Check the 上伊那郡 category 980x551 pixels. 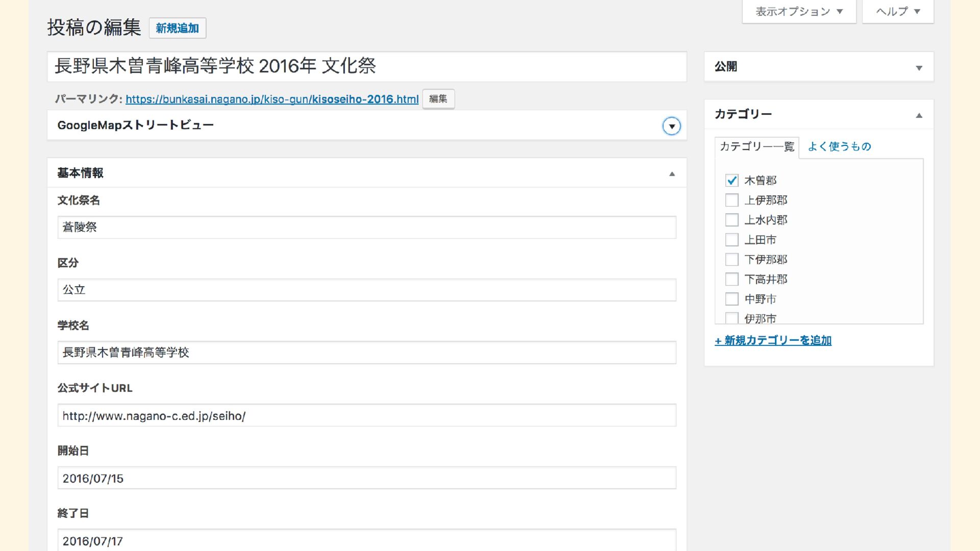(732, 200)
